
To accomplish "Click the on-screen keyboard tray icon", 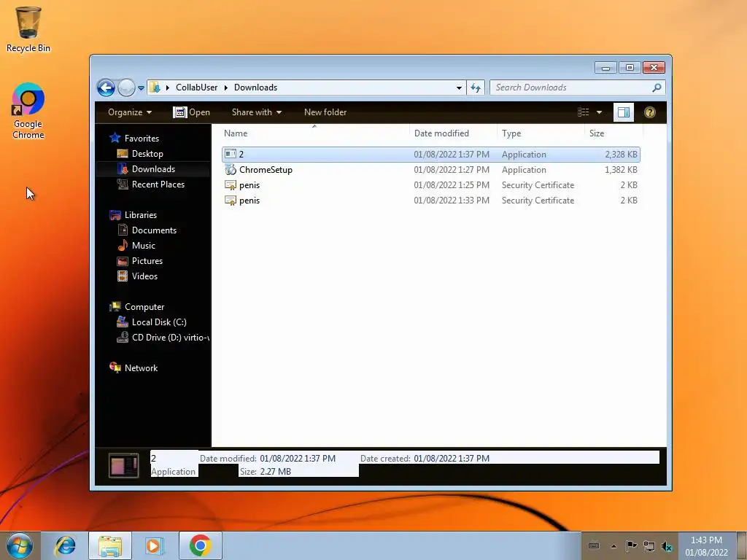I will click(x=594, y=545).
